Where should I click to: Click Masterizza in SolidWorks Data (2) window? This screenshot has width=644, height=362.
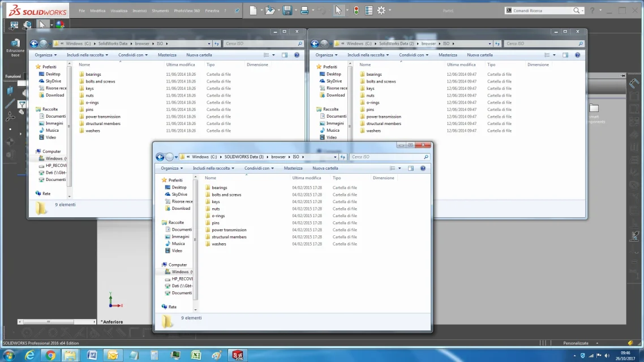[447, 55]
